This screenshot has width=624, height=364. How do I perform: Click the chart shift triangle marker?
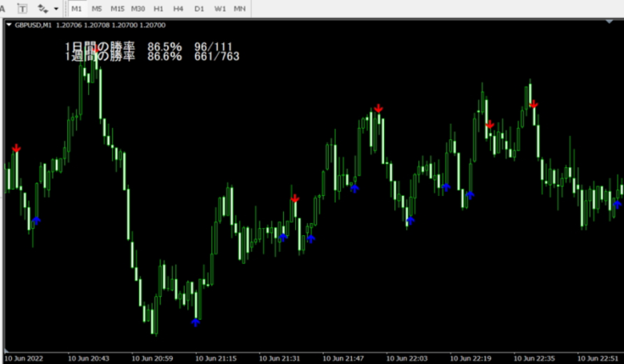tap(610, 22)
